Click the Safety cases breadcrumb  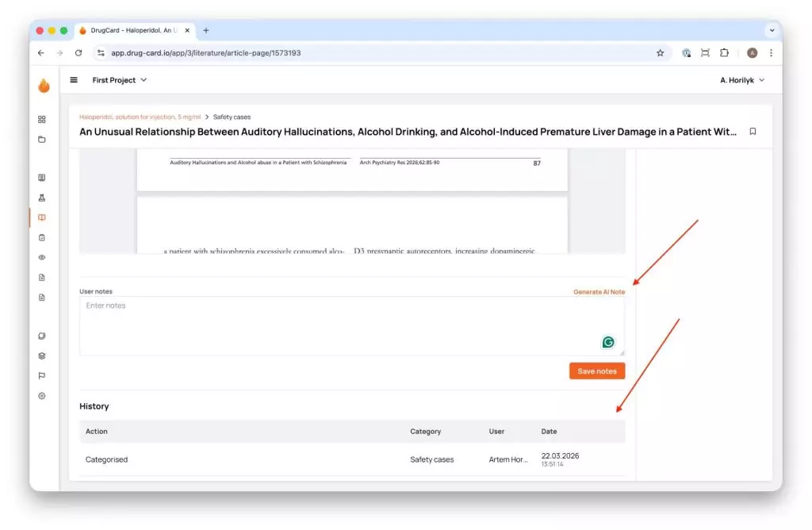[232, 117]
